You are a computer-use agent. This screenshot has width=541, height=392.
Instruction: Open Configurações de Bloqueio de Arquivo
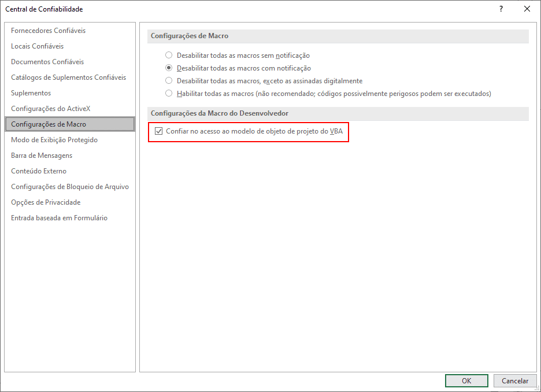coord(70,187)
